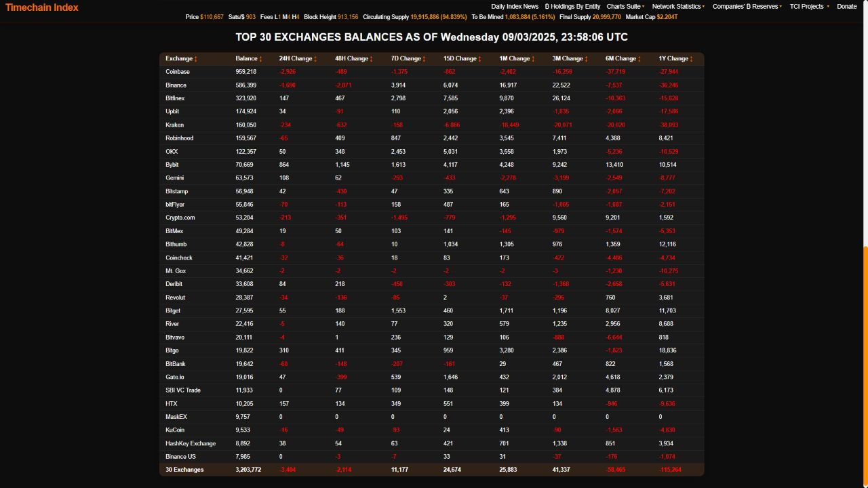Click the page vertical scrollbar thumb
868x488 pixels.
(x=865, y=366)
